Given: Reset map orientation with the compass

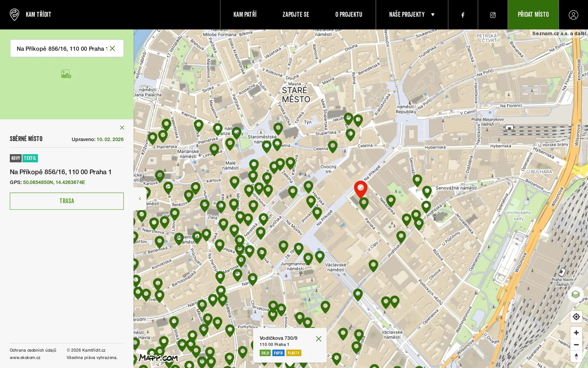Looking at the screenshot, I should coord(576,357).
